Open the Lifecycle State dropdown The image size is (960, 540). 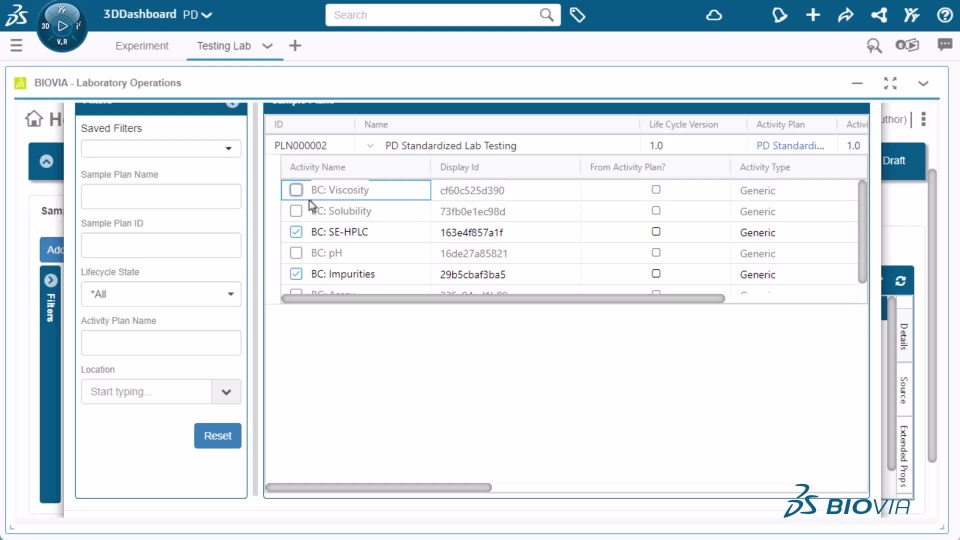click(161, 294)
